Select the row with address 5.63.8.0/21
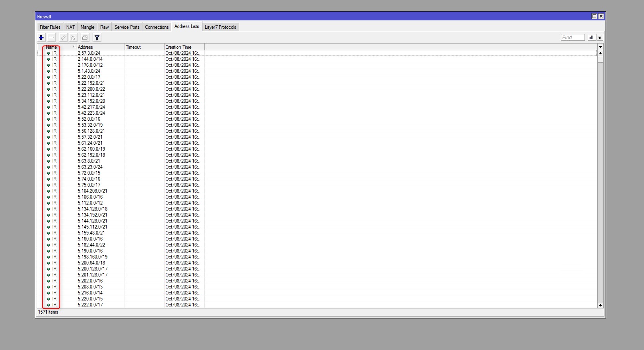 317,161
